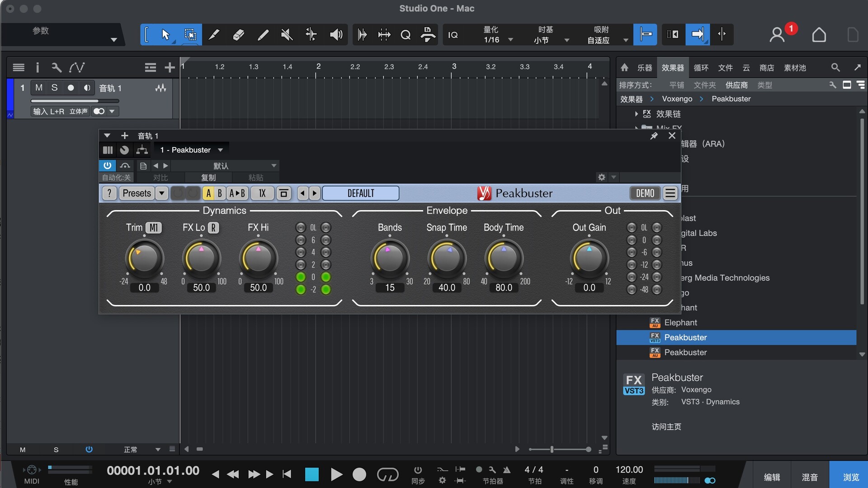Toggle Mute on track 1
Screen dimensions: 868x488
(39, 88)
